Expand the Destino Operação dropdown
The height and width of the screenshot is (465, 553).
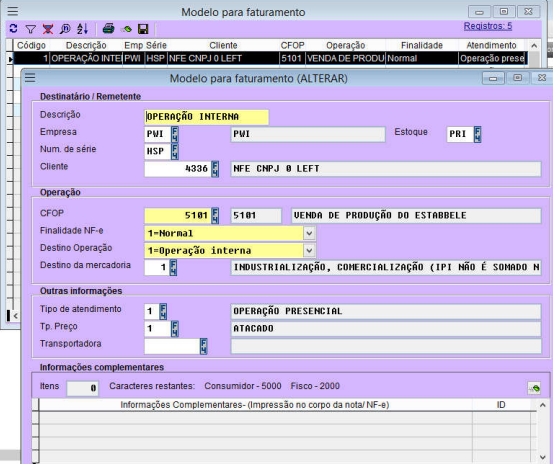(309, 250)
